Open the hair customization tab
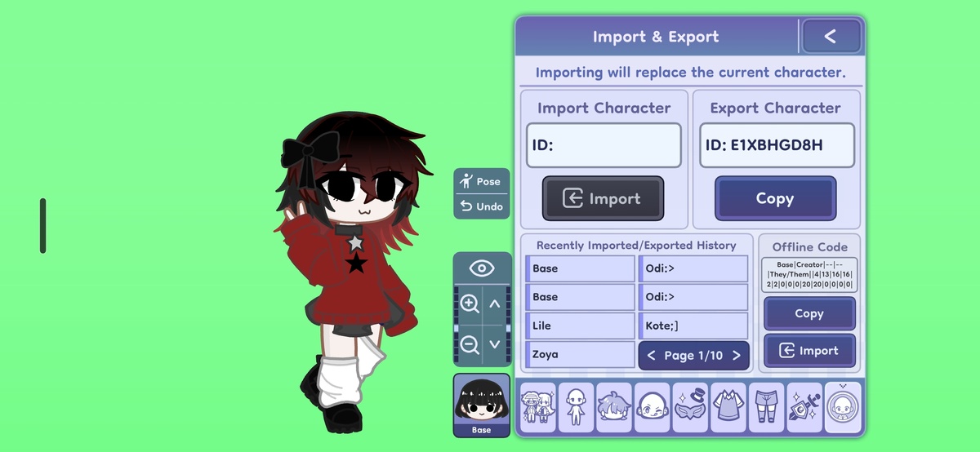980x452 pixels. click(614, 406)
